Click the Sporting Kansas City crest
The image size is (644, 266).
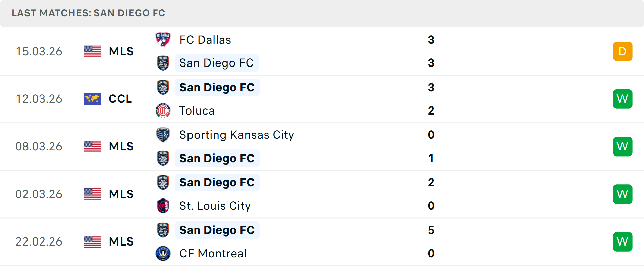163,135
